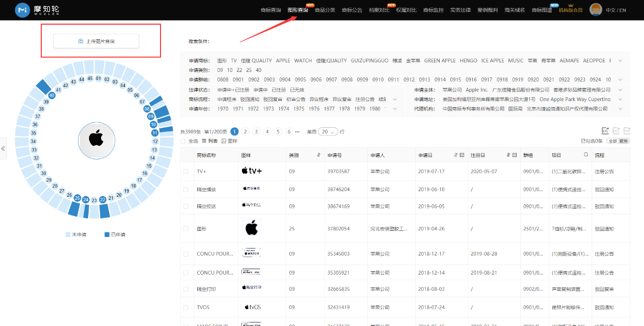Check the 图形 row checkbox
This screenshot has height=326, width=644.
[186, 229]
